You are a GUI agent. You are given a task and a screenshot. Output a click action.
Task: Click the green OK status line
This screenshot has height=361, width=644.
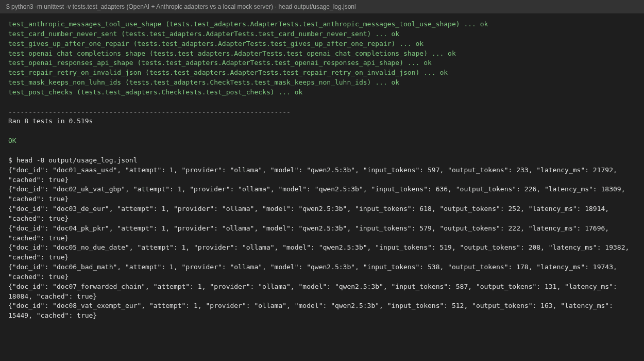[x=12, y=141]
